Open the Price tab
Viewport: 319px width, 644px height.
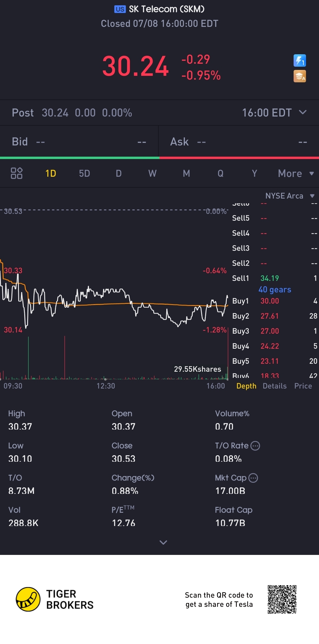[x=303, y=386]
